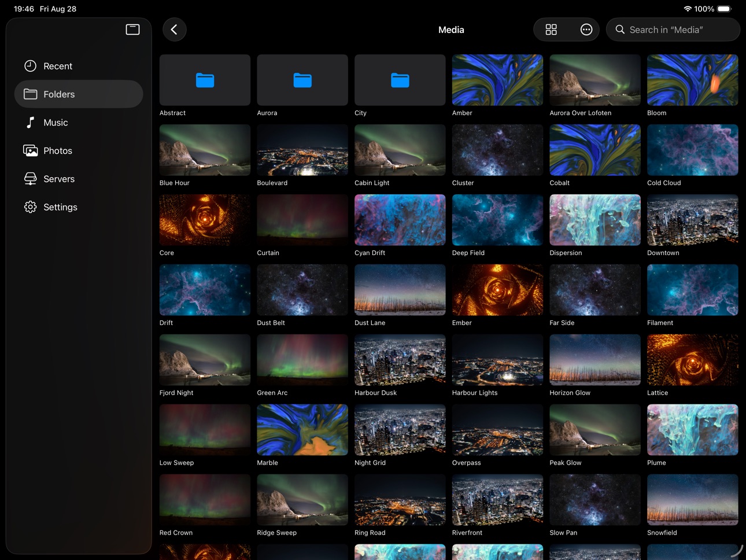
Task: Go to the Music section label
Action: pyautogui.click(x=56, y=122)
